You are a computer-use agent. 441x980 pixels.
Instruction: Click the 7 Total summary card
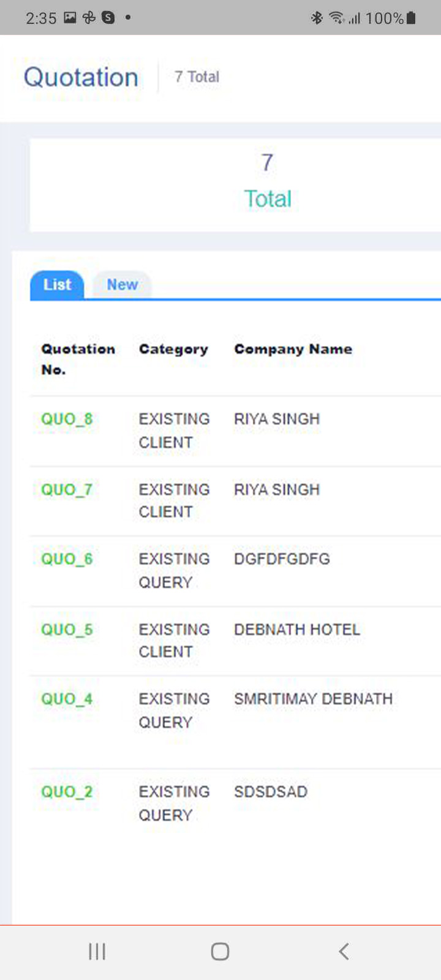coord(235,185)
